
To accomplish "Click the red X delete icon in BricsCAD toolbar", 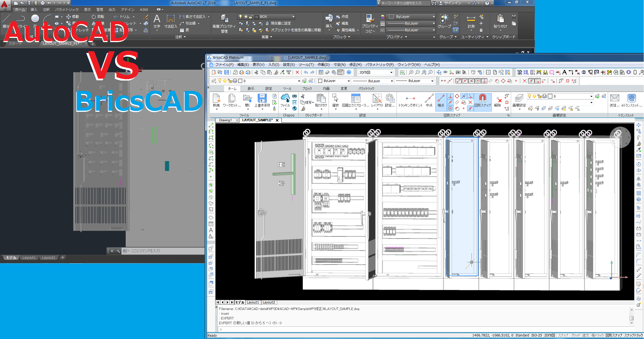I will pyautogui.click(x=297, y=72).
